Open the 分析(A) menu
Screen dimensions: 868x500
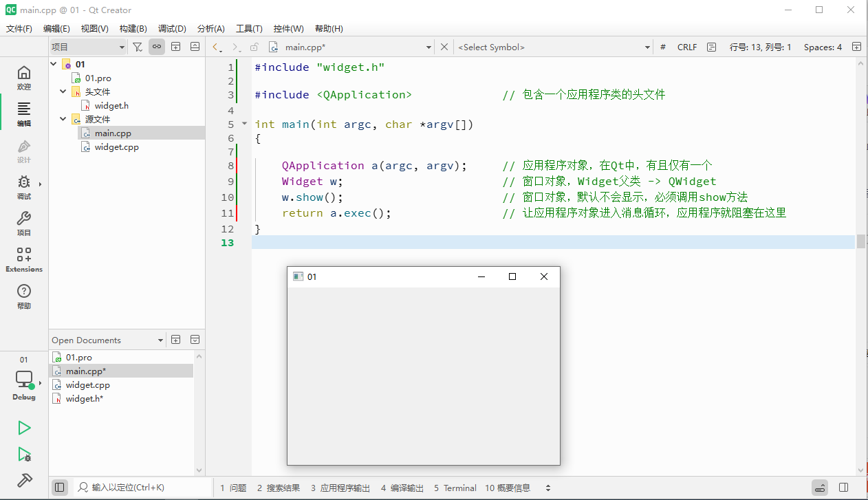[x=210, y=28]
